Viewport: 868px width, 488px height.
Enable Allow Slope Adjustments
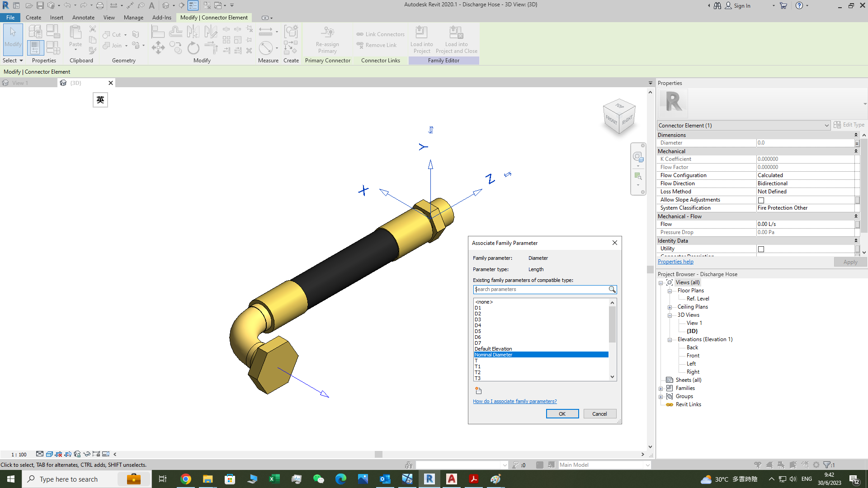pyautogui.click(x=761, y=200)
